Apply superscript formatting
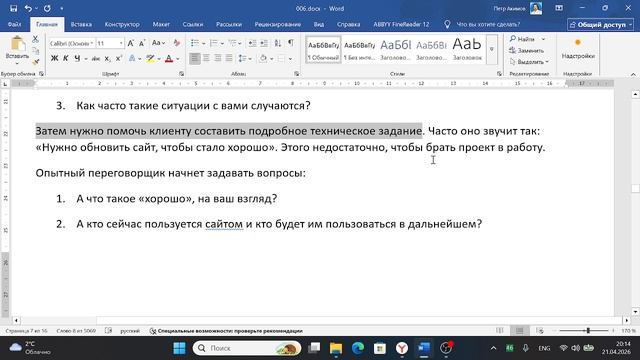 (x=118, y=59)
